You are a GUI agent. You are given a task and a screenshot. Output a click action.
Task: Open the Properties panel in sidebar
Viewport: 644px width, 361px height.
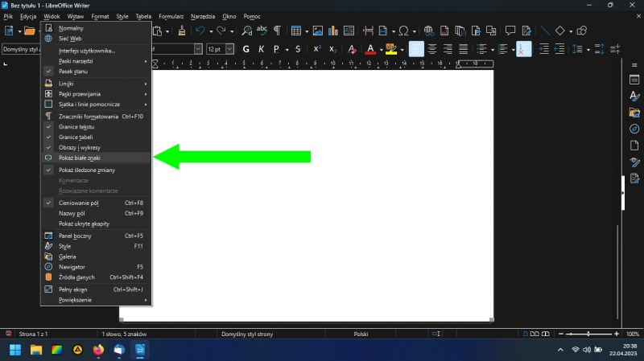pyautogui.click(x=634, y=80)
